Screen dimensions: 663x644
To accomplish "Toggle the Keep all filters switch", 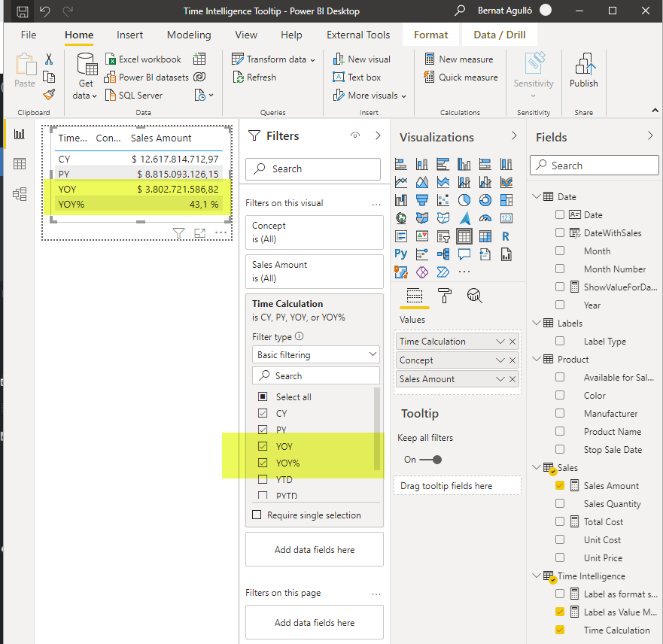I will pyautogui.click(x=431, y=459).
